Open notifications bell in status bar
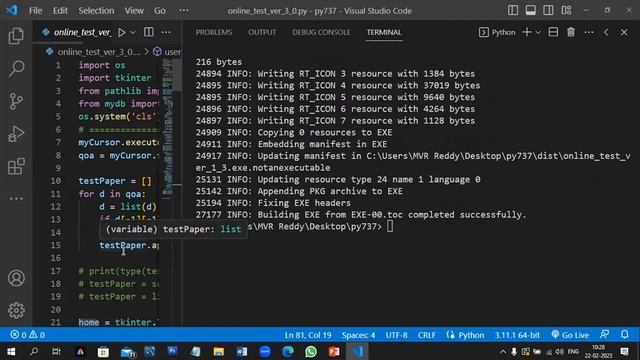This screenshot has height=360, width=640. coord(624,335)
